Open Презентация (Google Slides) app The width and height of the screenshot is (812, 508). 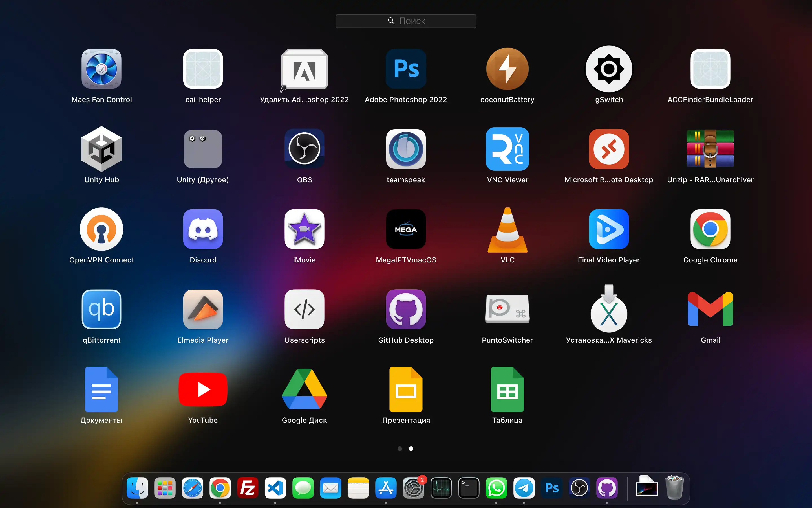pos(406,389)
